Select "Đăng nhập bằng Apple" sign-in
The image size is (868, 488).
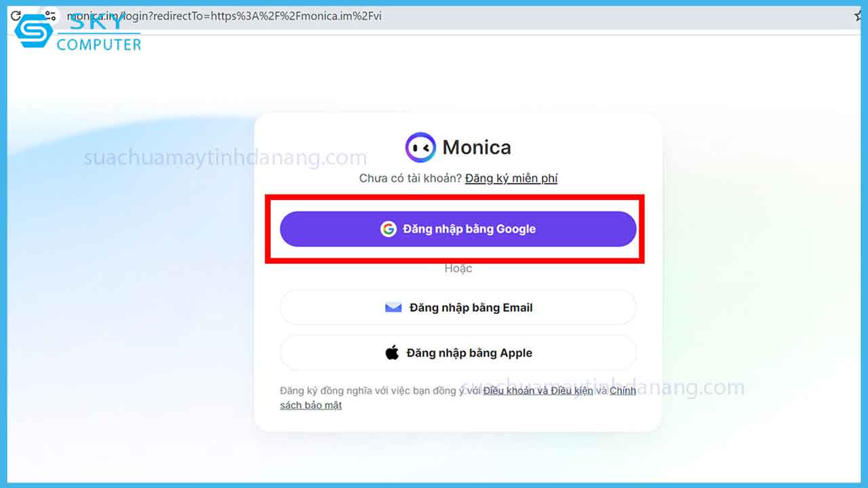[458, 353]
